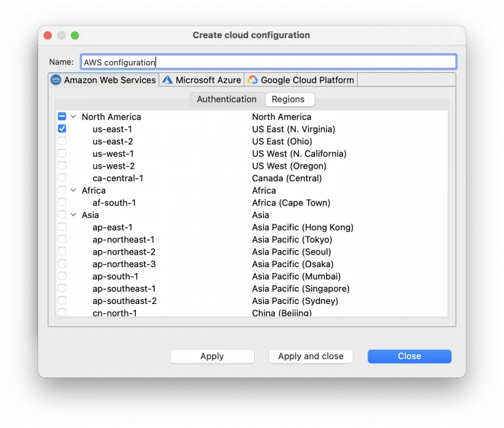
Task: Click 'US West (N. California)' description text
Action: click(299, 154)
